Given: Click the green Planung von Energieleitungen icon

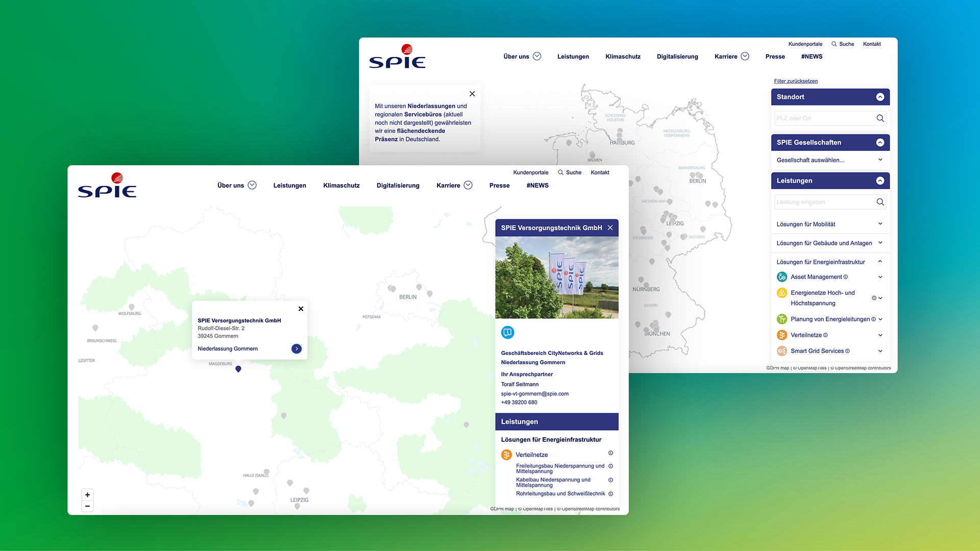Looking at the screenshot, I should (782, 319).
